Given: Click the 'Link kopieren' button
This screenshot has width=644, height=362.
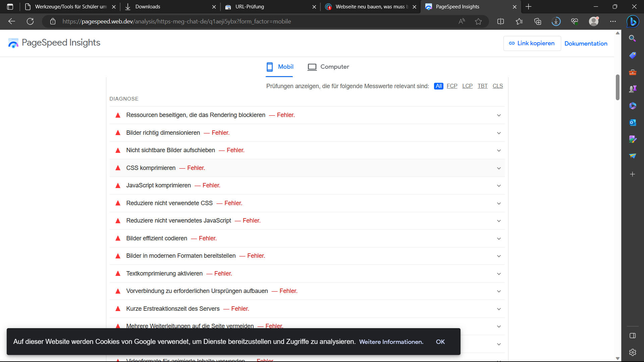Looking at the screenshot, I should pyautogui.click(x=532, y=43).
